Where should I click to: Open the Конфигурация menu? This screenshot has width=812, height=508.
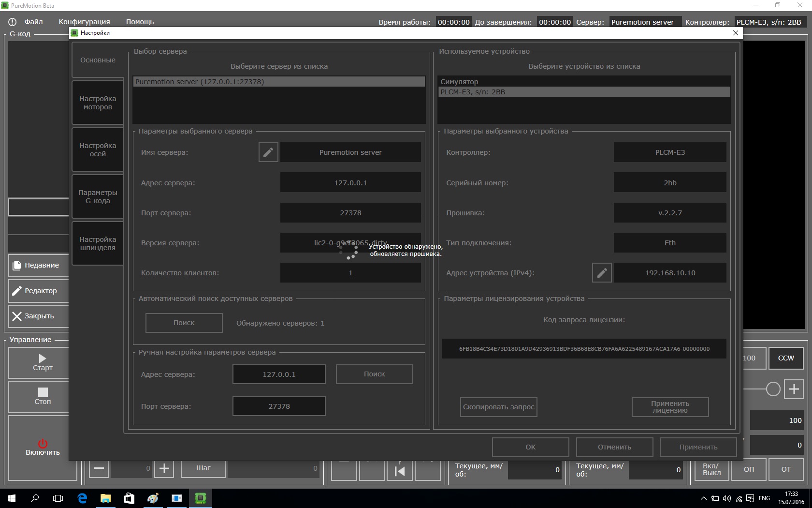click(x=85, y=22)
